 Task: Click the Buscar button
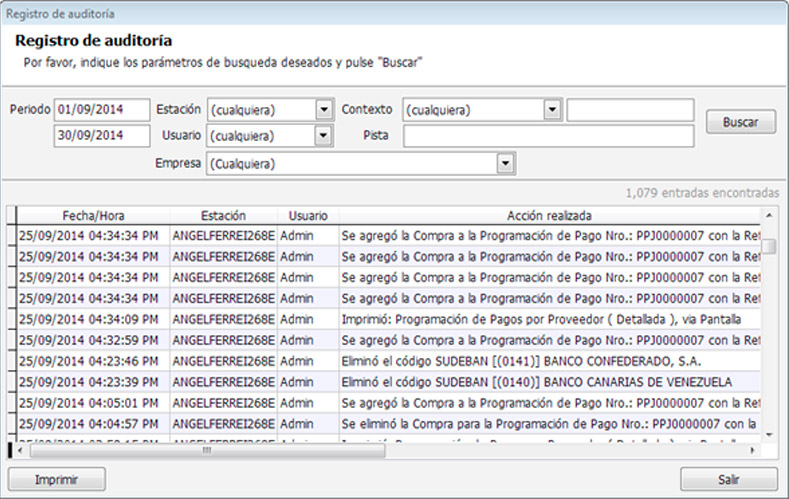pos(740,122)
